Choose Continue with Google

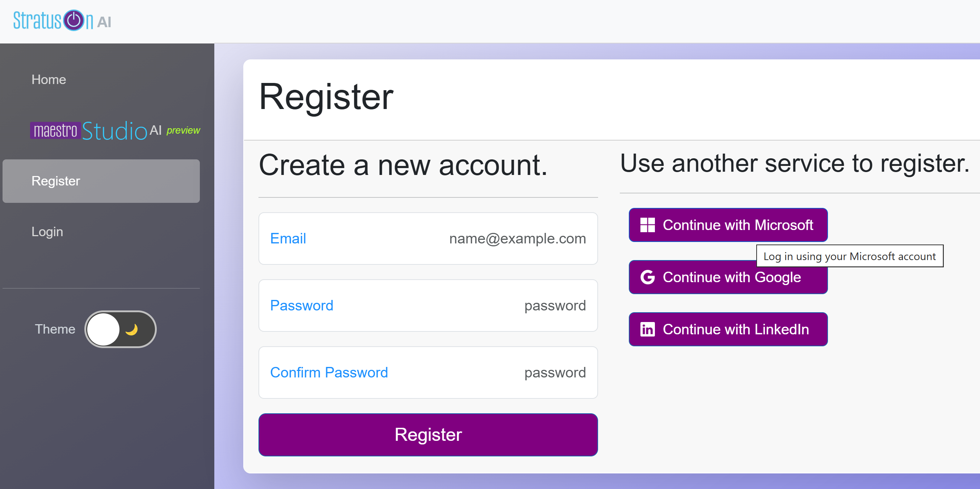(728, 277)
